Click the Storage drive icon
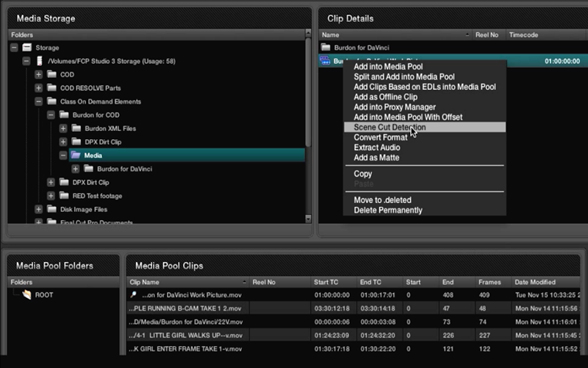588x368 pixels. 27,48
